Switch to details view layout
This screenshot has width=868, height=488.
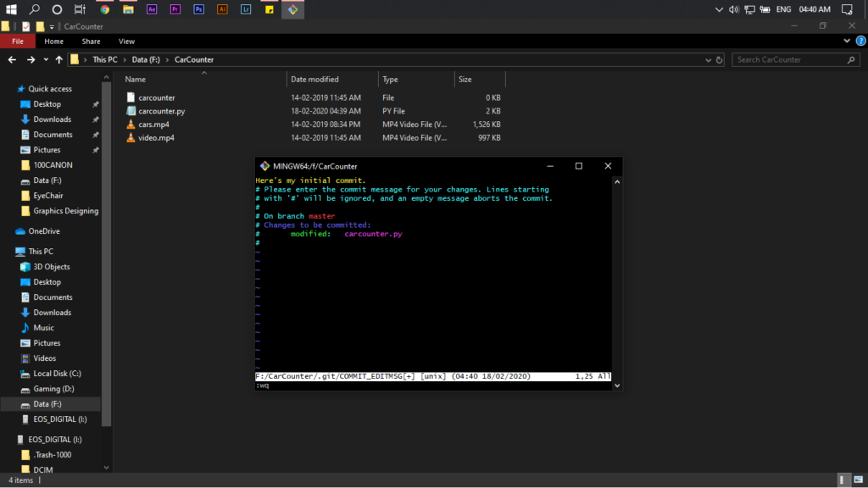pyautogui.click(x=843, y=480)
